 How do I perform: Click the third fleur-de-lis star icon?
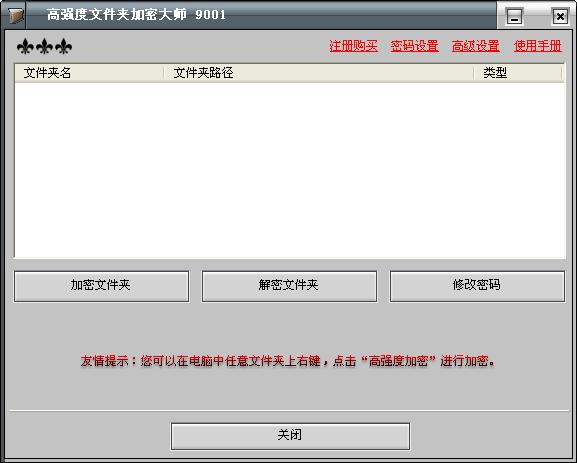[64, 47]
